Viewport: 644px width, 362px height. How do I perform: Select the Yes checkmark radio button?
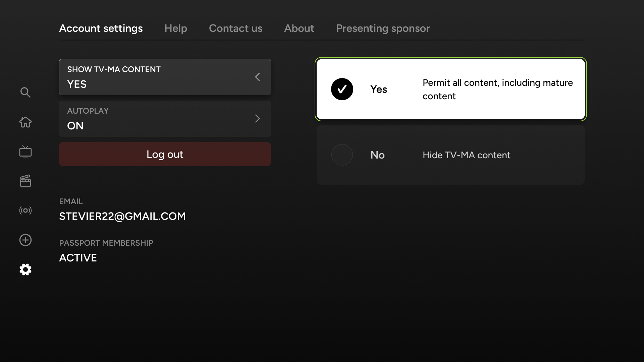342,89
